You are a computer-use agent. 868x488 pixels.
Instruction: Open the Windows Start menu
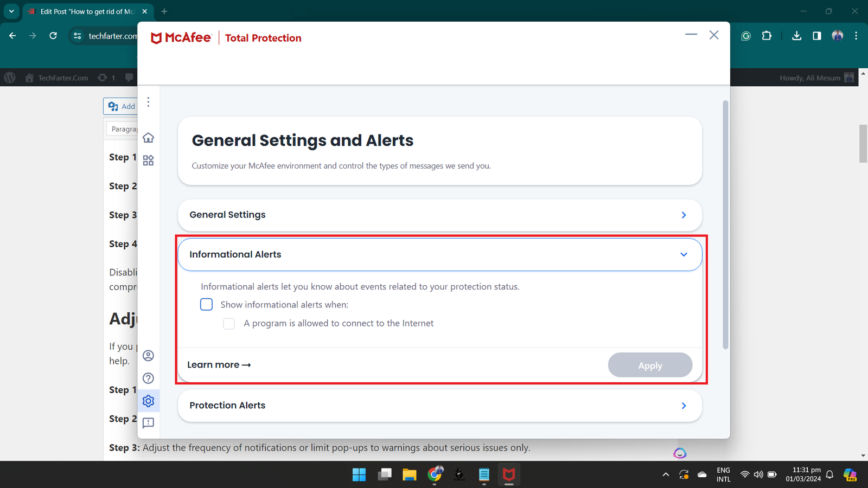359,475
